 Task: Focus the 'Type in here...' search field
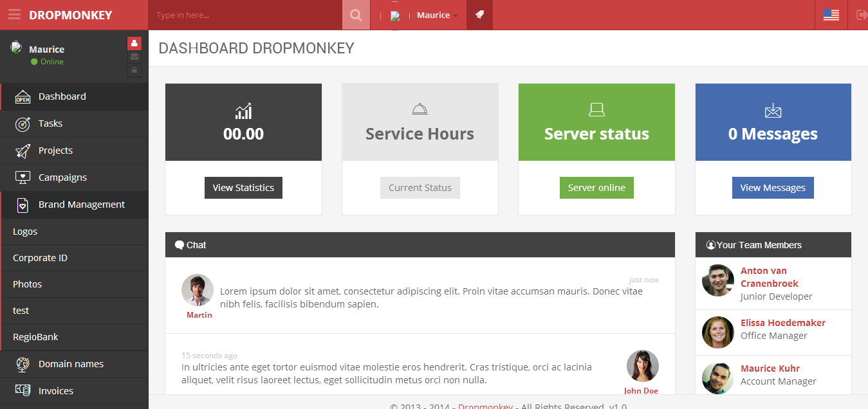coord(245,15)
